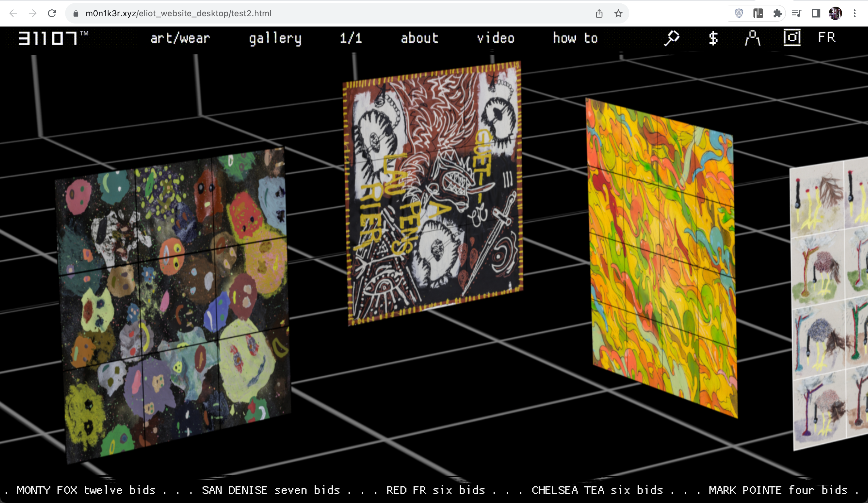868x503 pixels.
Task: Click the dollar sign icon
Action: [x=713, y=38]
